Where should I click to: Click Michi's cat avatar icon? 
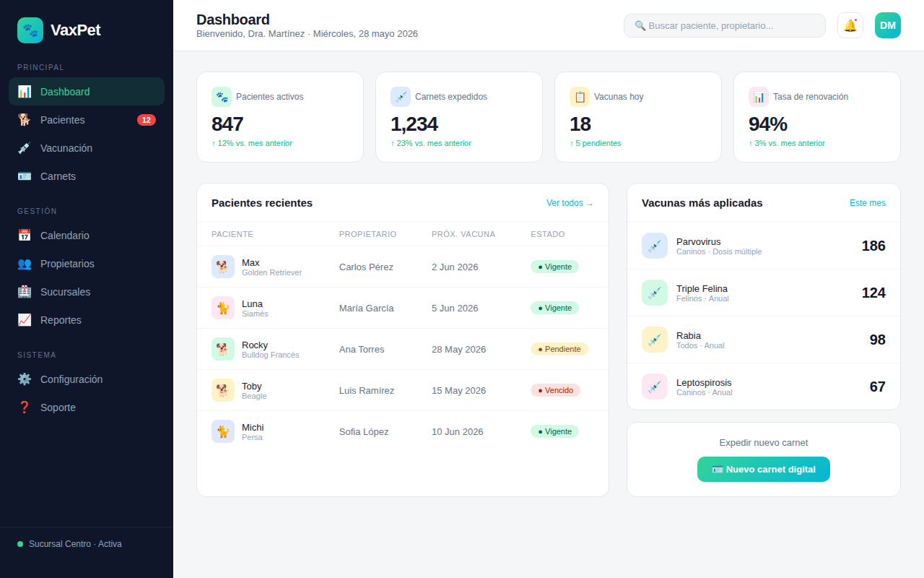[x=223, y=431]
